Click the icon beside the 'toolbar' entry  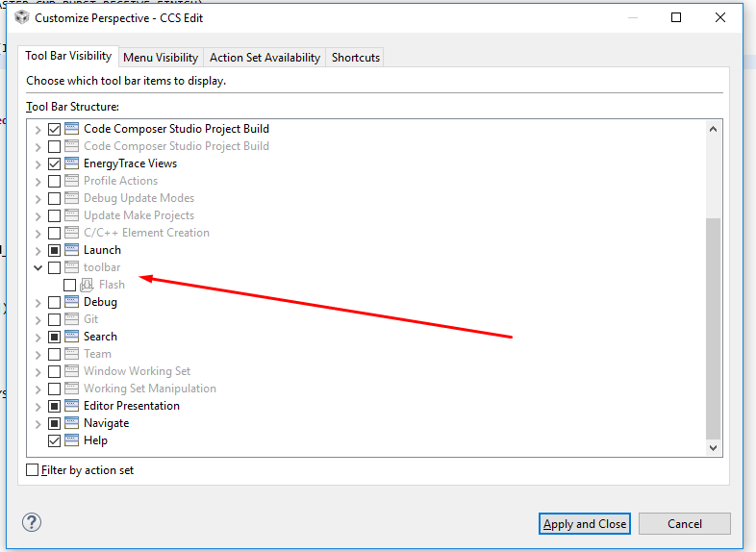[71, 267]
